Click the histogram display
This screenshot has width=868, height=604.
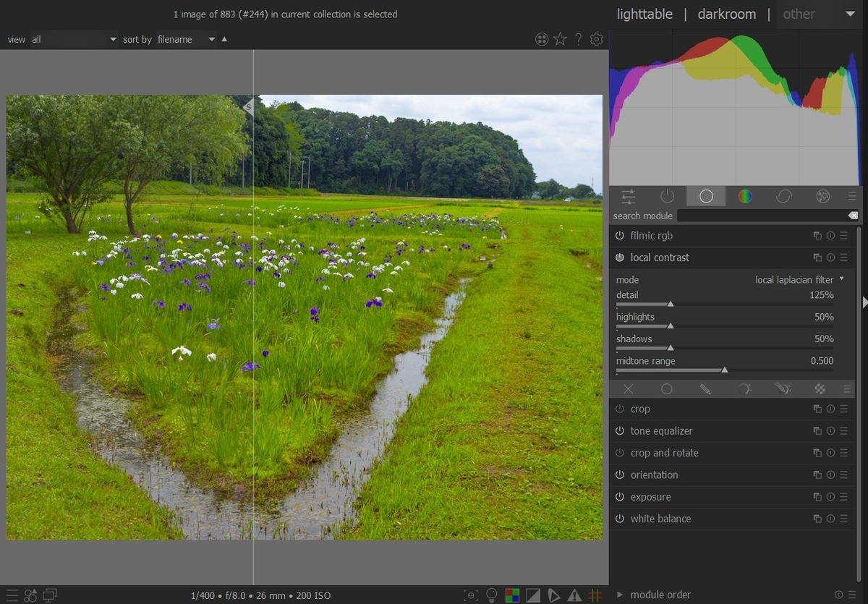(x=735, y=107)
